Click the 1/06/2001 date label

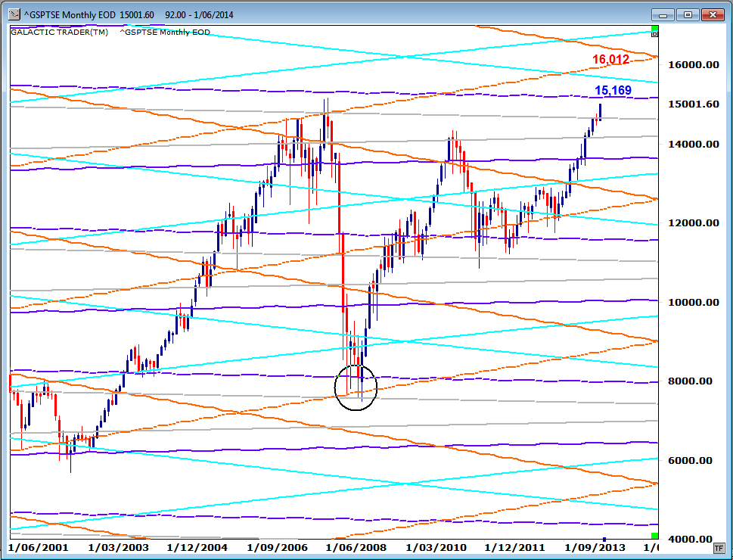click(39, 547)
